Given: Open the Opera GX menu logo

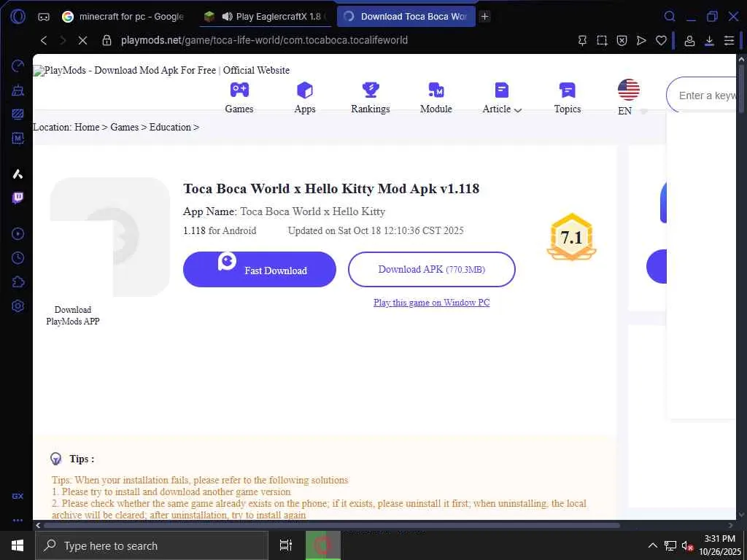Looking at the screenshot, I should click(x=18, y=17).
